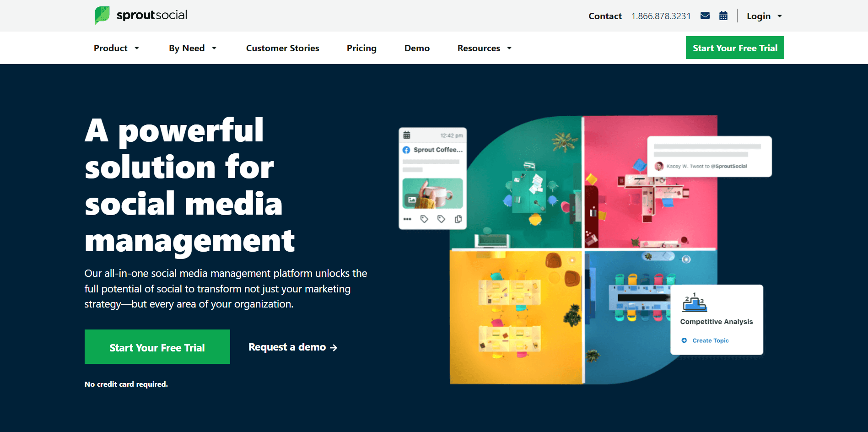Expand the By Need dropdown arrow
Screen dimensions: 868x432
point(214,48)
